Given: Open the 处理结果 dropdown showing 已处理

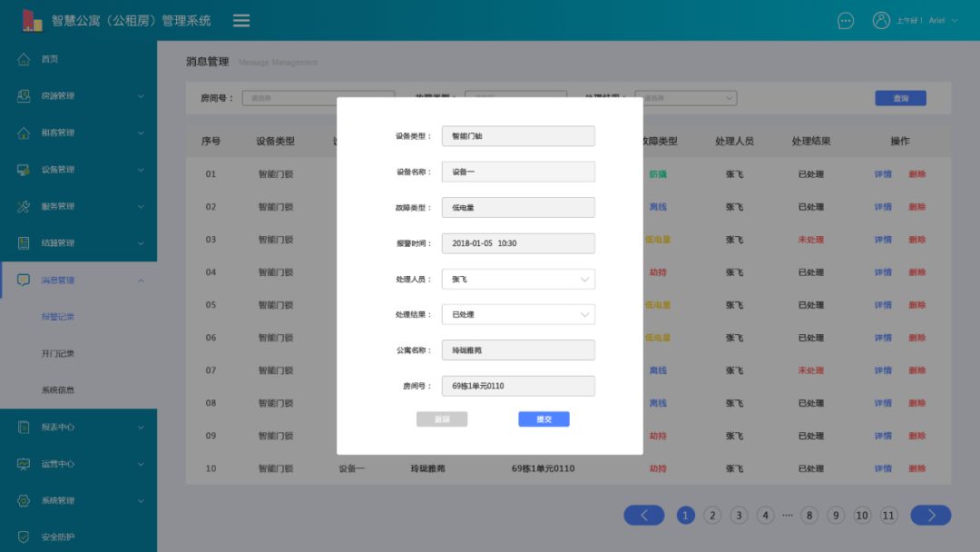Looking at the screenshot, I should [517, 314].
